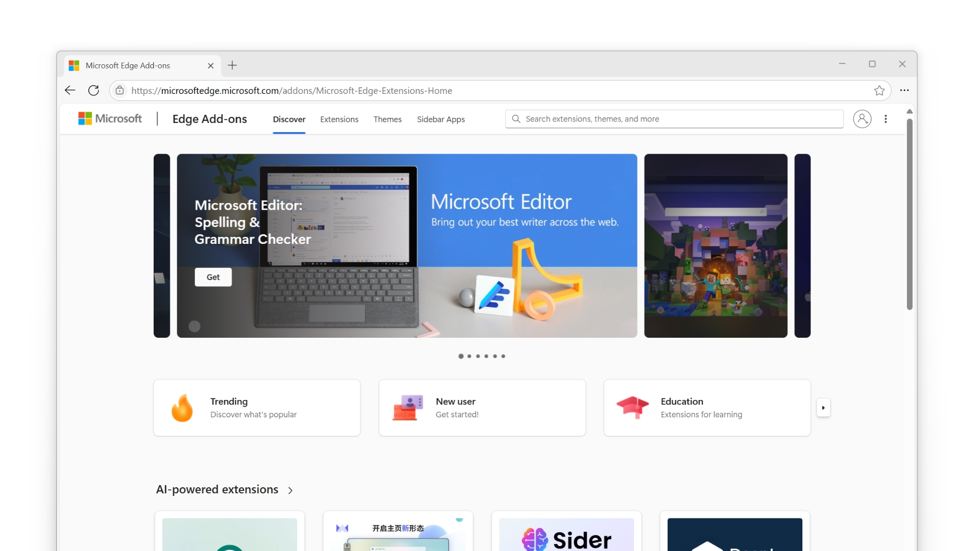980x551 pixels.
Task: Open the Chinese-titled extension card
Action: point(398,531)
